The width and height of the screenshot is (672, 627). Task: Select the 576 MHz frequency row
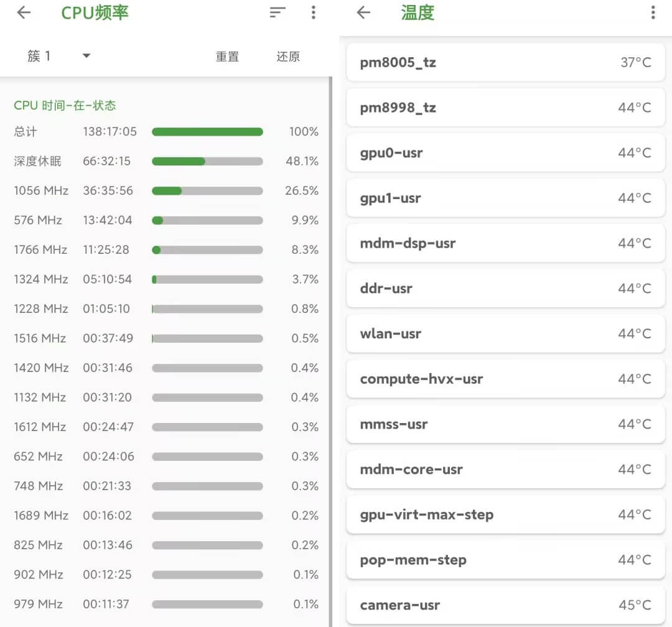click(x=166, y=220)
